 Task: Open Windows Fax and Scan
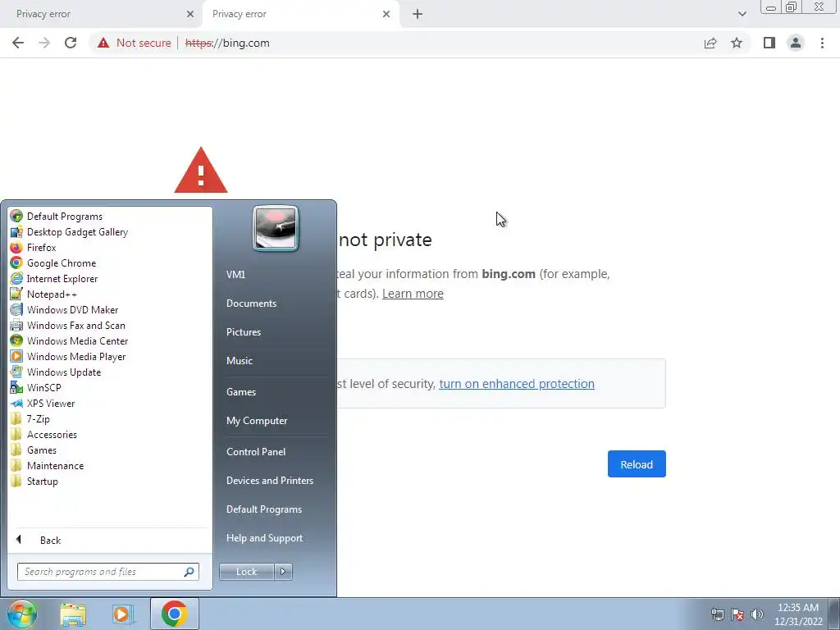110,325
